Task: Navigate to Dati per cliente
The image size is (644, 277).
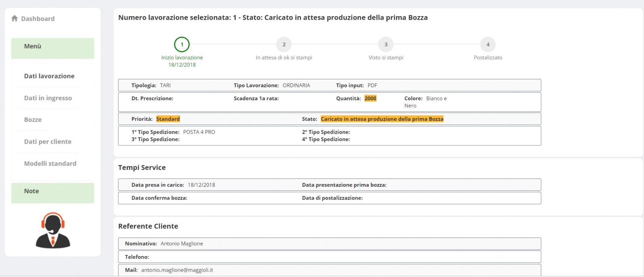Action: click(x=48, y=142)
